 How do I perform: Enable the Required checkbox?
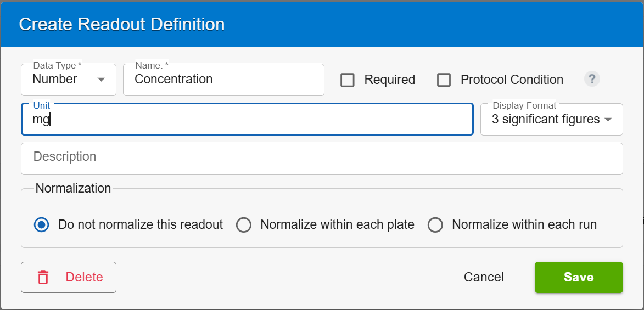click(x=348, y=80)
